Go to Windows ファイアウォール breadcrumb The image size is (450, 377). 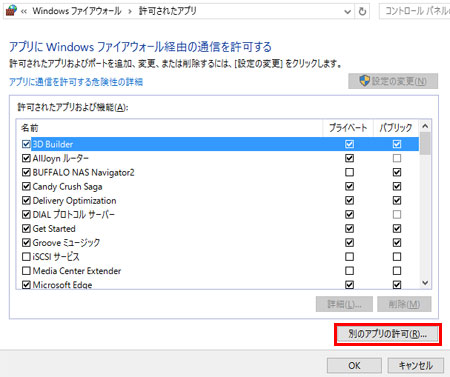click(77, 11)
